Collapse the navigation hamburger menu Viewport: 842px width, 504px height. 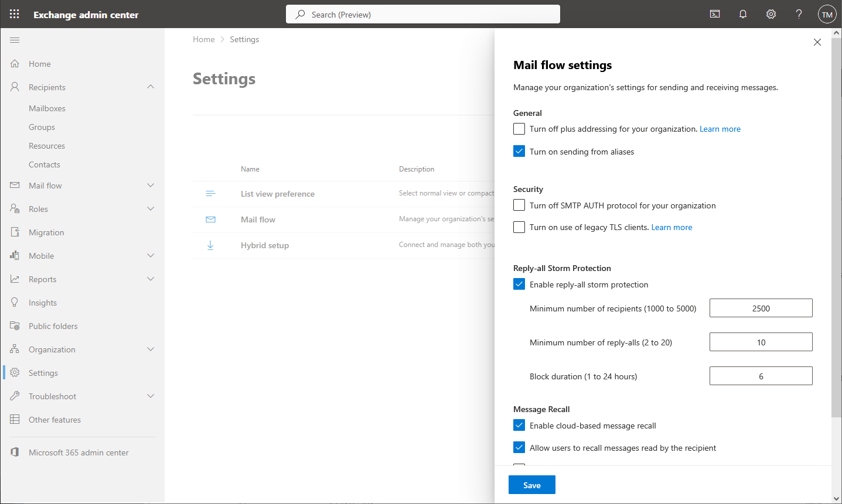pyautogui.click(x=15, y=40)
